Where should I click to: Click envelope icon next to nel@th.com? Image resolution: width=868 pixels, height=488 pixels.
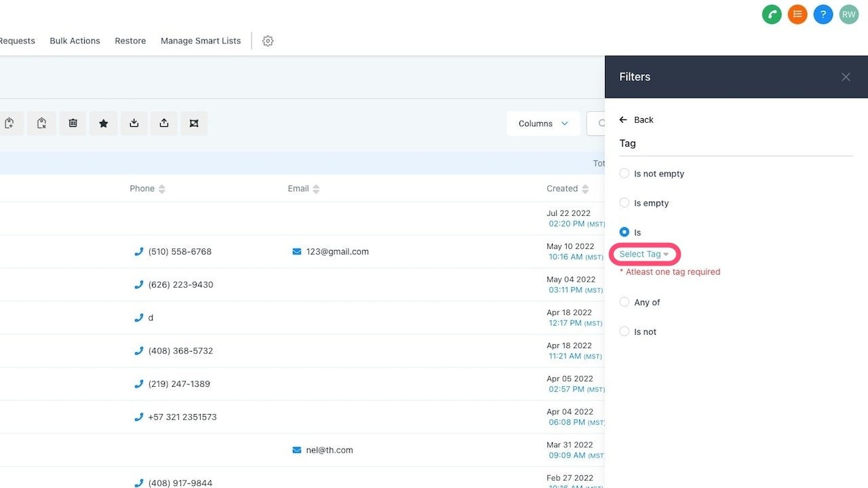click(296, 450)
